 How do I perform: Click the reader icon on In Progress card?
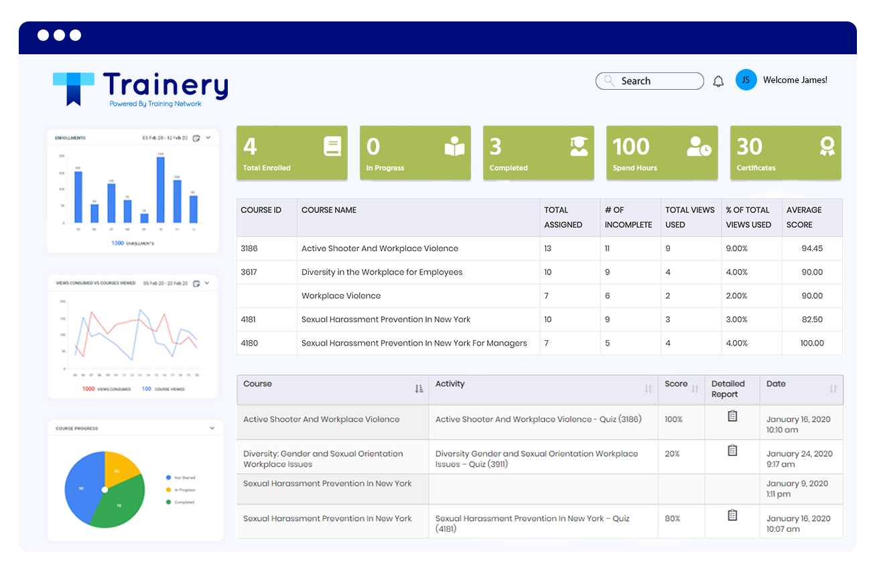(455, 146)
